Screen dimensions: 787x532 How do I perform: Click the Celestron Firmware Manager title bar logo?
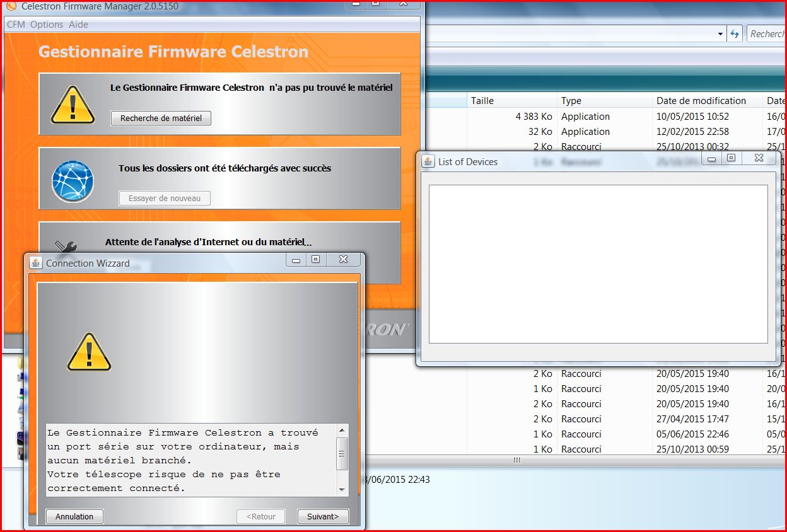click(11, 6)
